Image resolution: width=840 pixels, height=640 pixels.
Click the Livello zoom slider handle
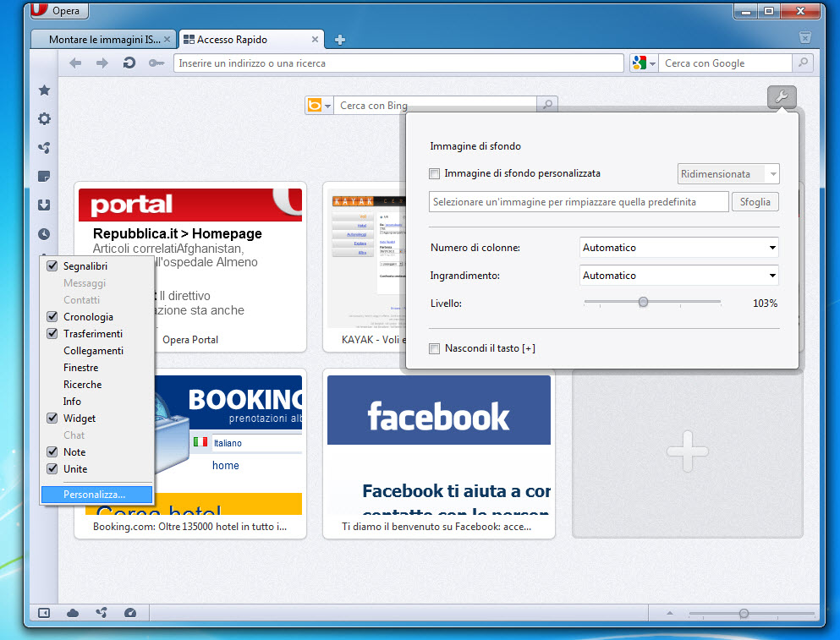(643, 303)
